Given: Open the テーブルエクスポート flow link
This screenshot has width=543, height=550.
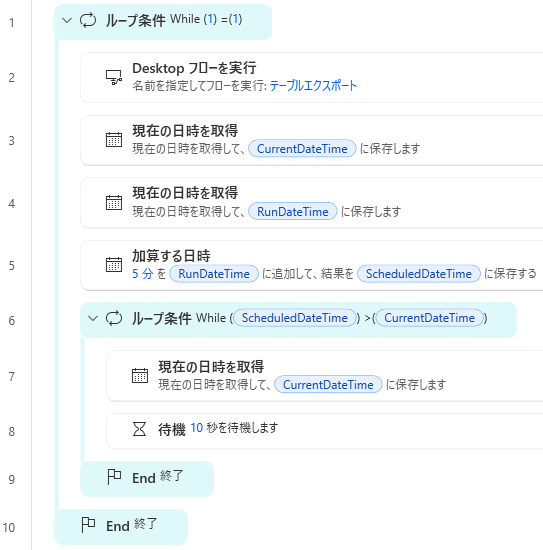Looking at the screenshot, I should point(313,86).
